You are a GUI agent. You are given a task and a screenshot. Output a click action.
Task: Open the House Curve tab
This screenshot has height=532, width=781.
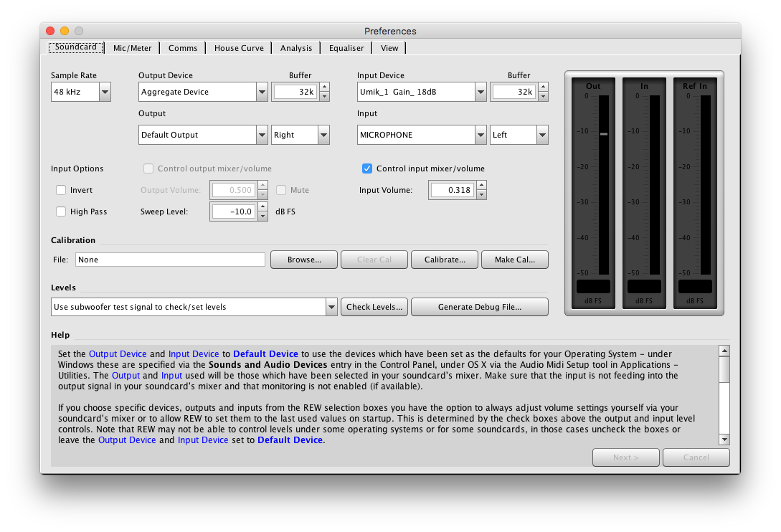(239, 48)
